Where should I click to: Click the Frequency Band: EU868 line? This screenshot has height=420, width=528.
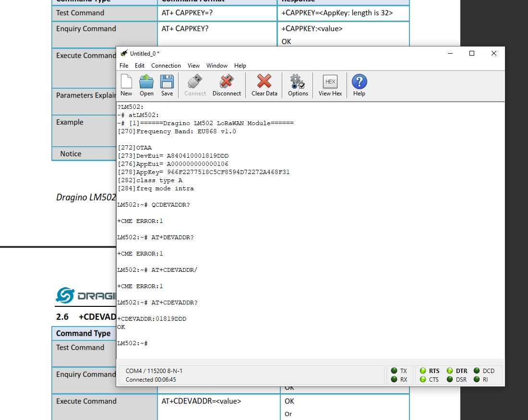point(177,131)
